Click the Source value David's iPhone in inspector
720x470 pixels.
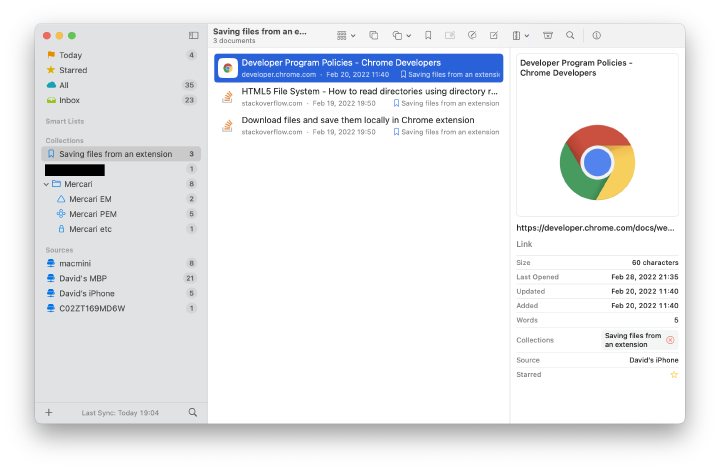pos(653,360)
